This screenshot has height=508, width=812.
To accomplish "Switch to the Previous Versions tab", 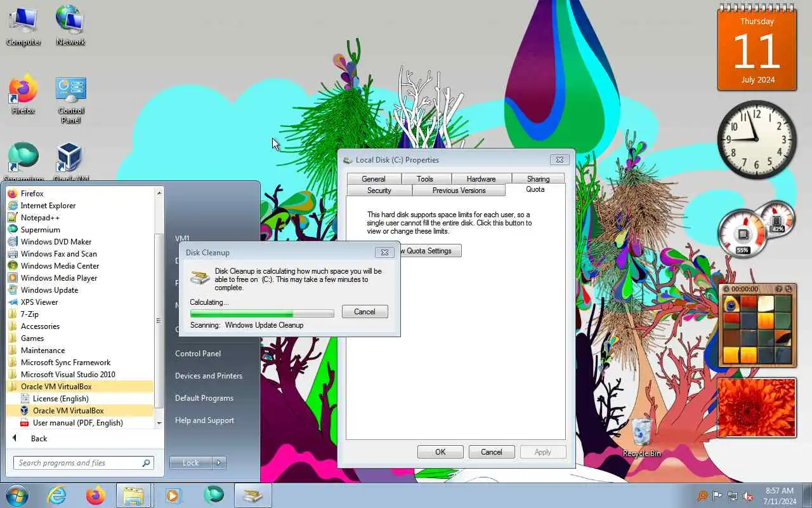I will coord(459,190).
